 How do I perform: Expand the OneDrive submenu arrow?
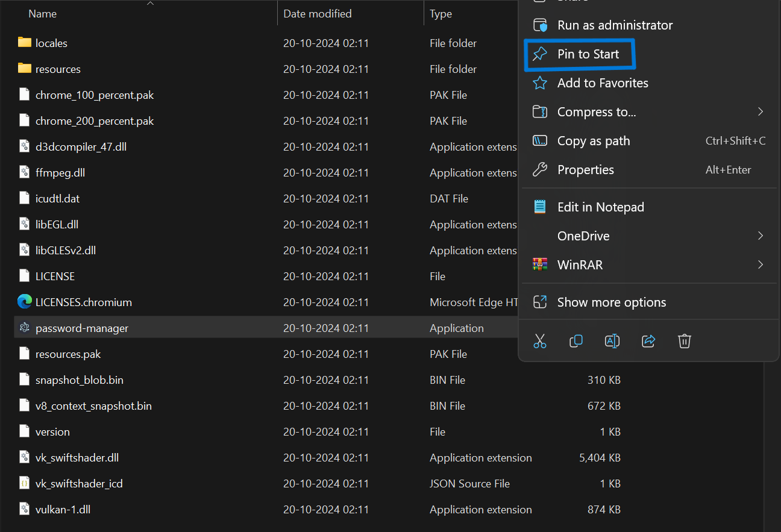(x=761, y=236)
